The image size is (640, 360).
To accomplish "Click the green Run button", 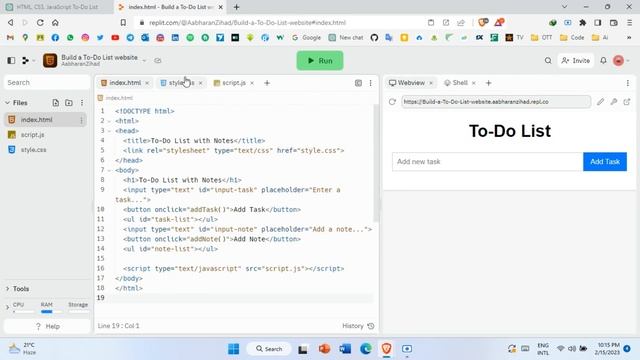I will [320, 60].
